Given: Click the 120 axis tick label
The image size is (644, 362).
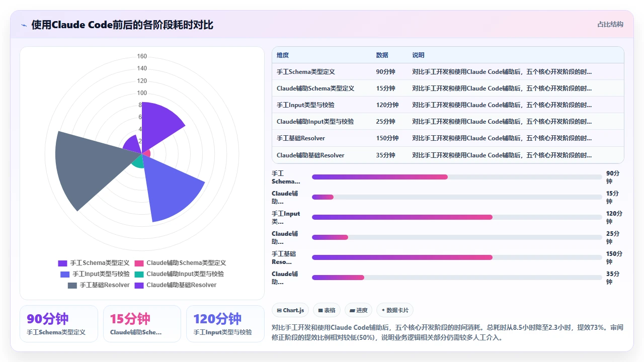Looking at the screenshot, I should (142, 81).
